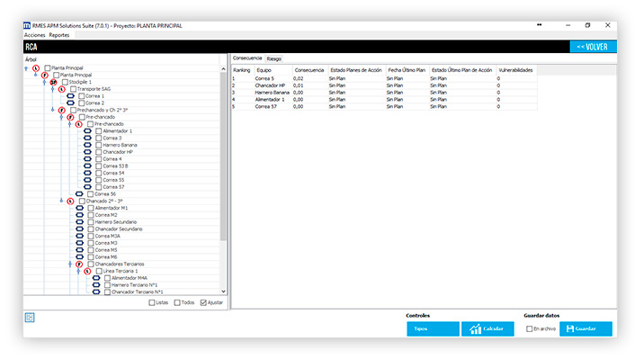Check the Correa M2 checkbox
The height and width of the screenshot is (359, 644).
(x=91, y=215)
